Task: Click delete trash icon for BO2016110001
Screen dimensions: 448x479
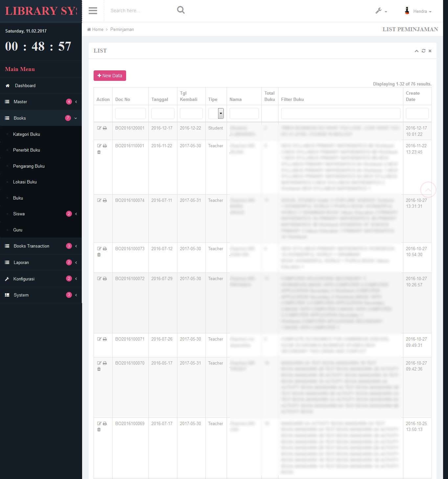Action: point(99,152)
